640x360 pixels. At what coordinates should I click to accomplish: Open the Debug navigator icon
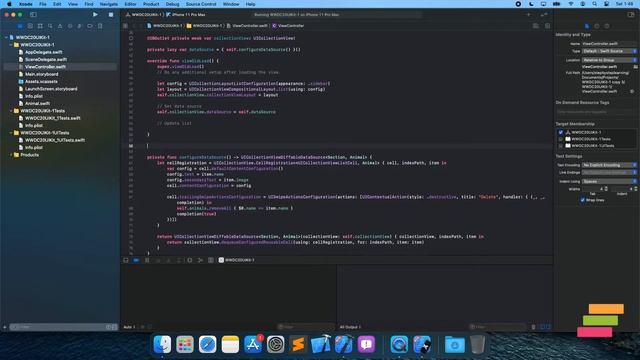80,26
